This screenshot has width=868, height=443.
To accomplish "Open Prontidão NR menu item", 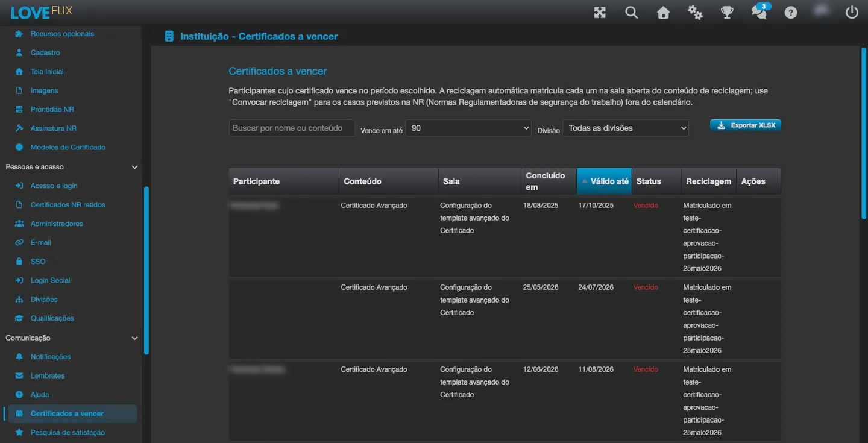I will pyautogui.click(x=52, y=110).
